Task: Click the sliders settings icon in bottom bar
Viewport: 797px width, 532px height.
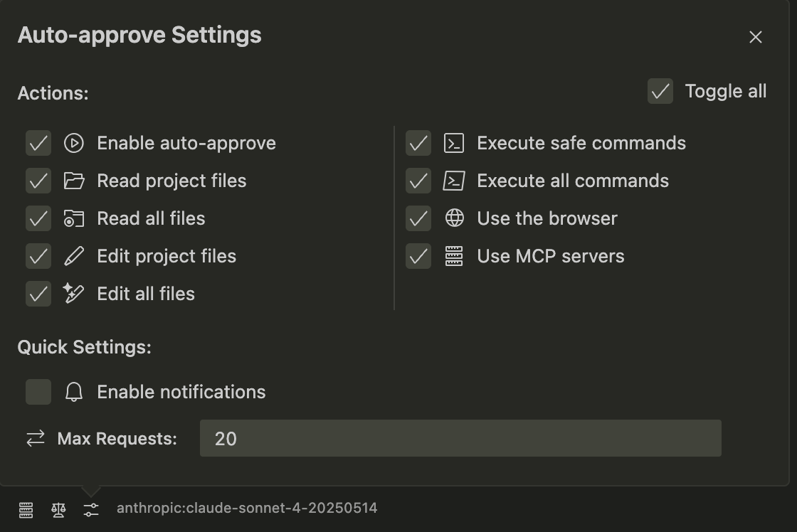Action: click(x=91, y=509)
